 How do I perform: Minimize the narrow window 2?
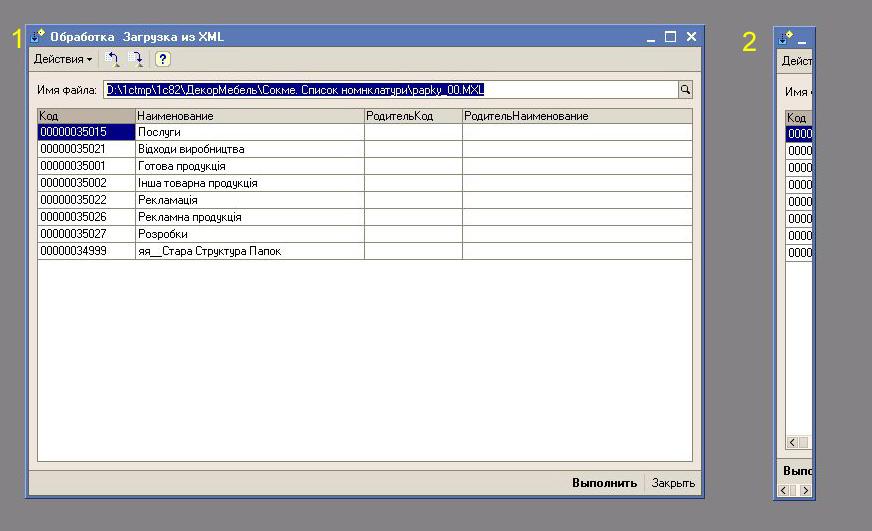[802, 39]
